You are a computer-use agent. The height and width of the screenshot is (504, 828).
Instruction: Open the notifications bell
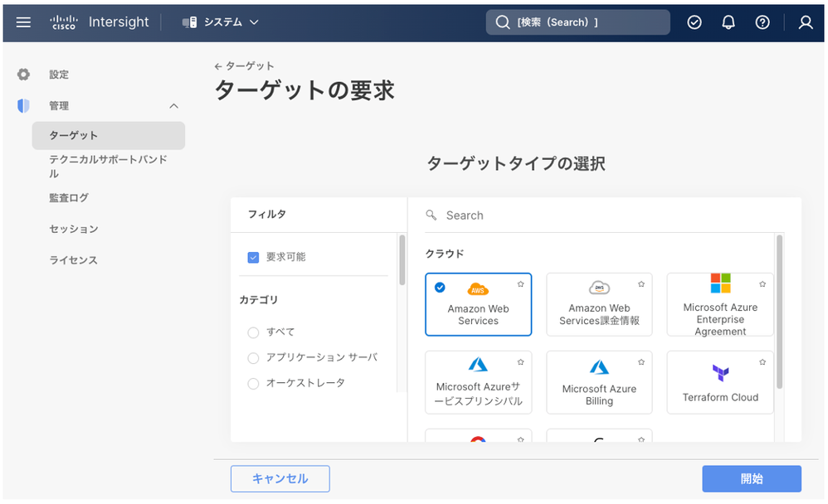click(x=728, y=22)
